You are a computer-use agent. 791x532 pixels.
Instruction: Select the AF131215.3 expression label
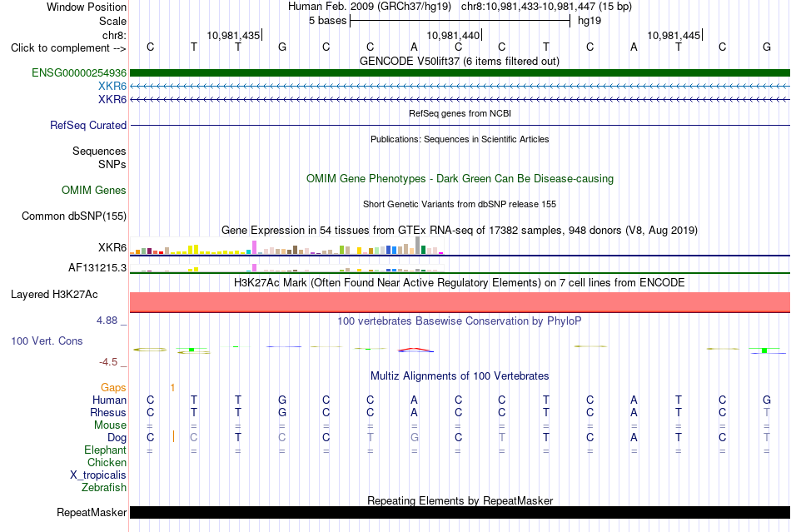[97, 268]
